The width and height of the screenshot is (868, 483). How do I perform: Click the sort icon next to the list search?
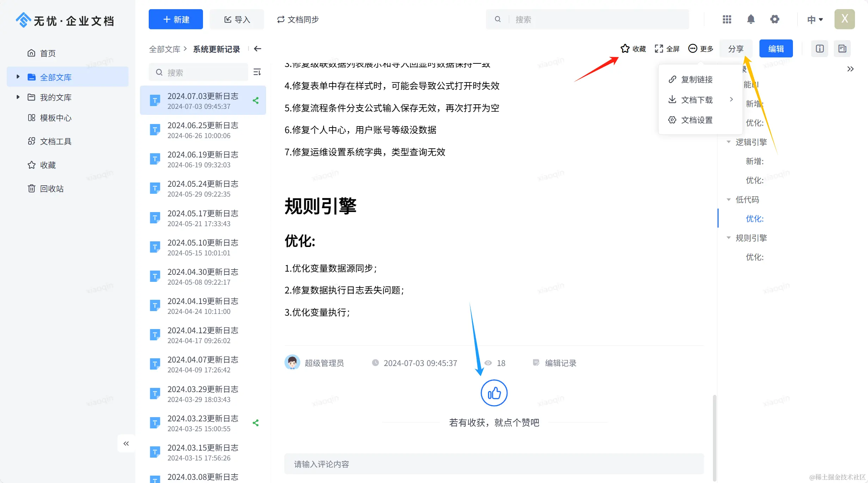(x=257, y=72)
